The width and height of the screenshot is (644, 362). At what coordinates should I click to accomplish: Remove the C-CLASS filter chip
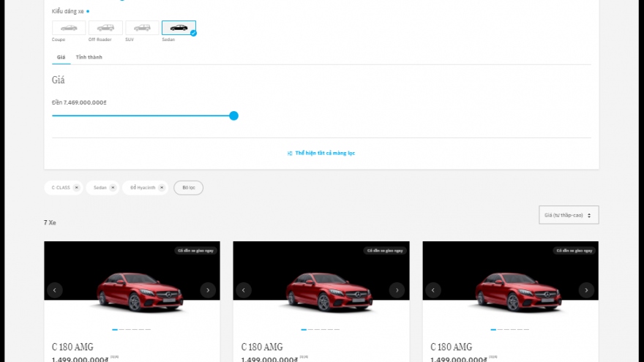point(77,188)
